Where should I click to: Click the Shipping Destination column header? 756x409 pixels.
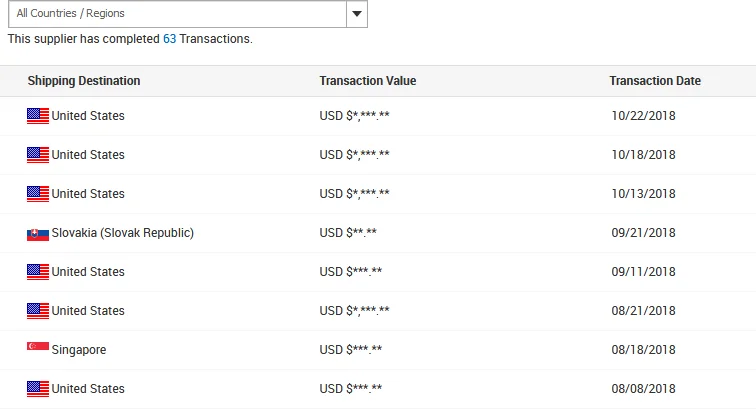tap(84, 81)
